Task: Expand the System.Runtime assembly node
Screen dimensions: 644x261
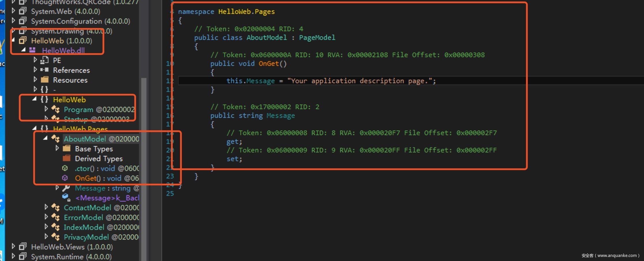Action: pos(13,256)
